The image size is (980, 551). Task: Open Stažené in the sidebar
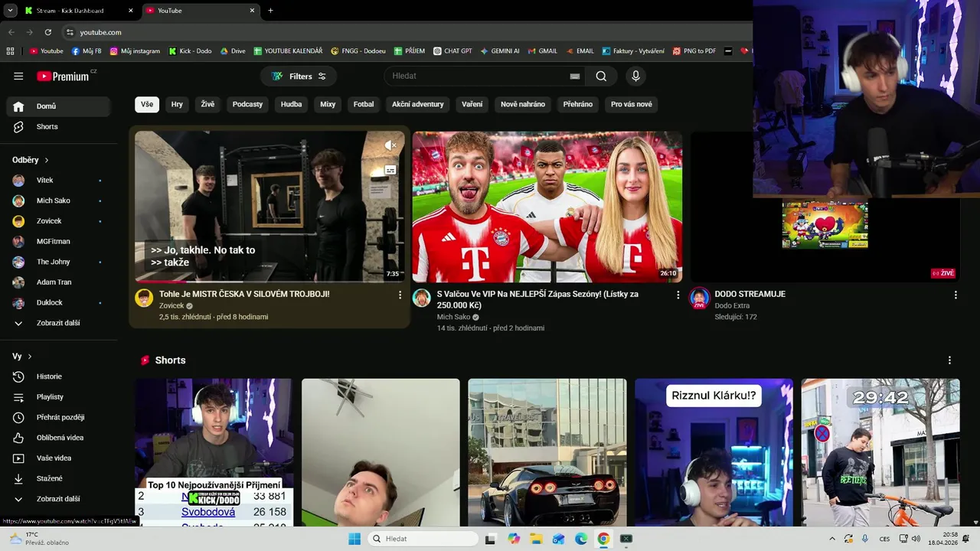(59, 478)
